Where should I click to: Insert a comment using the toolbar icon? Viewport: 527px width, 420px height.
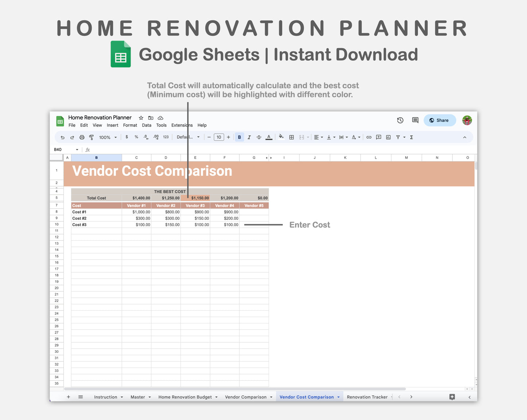click(x=378, y=137)
